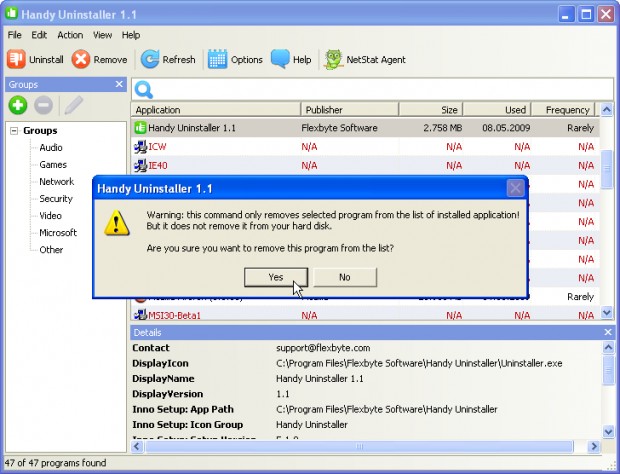Select the Handy Uninstaller 1.1 row
Viewport: 620px width, 474px height.
click(x=365, y=128)
